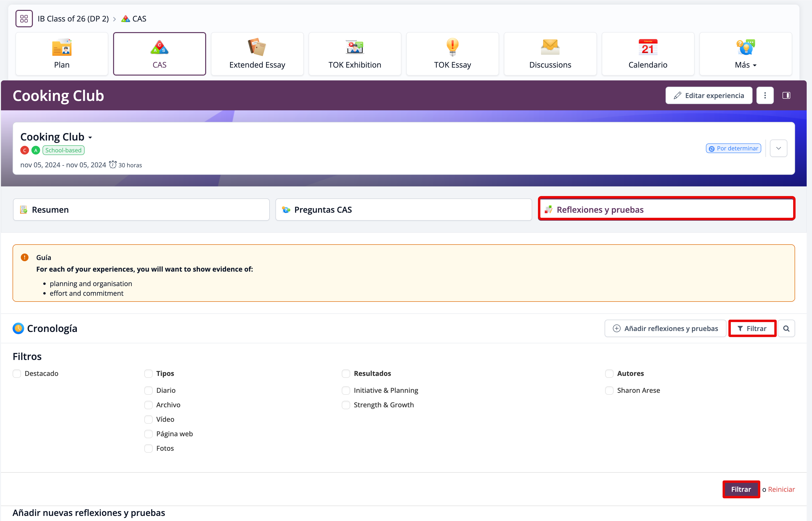
Task: Expand the chevron next to Por determinar
Action: (x=778, y=148)
